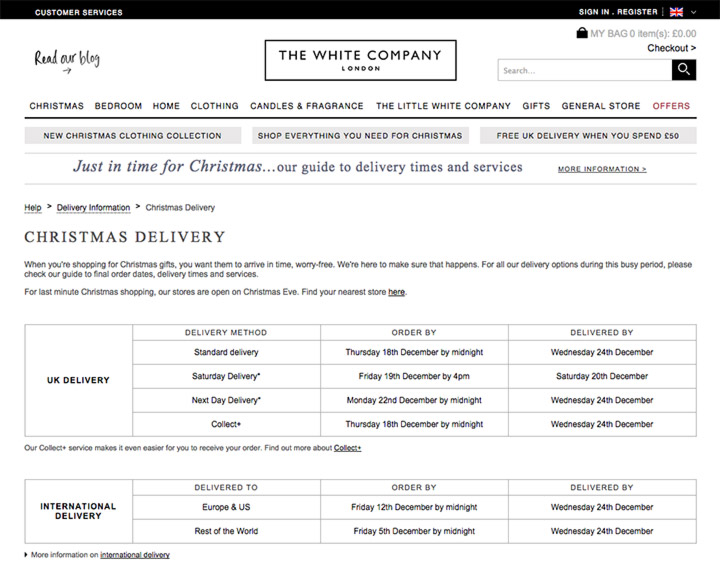Image resolution: width=720 pixels, height=569 pixels.
Task: Open the Clothing menu
Action: pos(214,106)
